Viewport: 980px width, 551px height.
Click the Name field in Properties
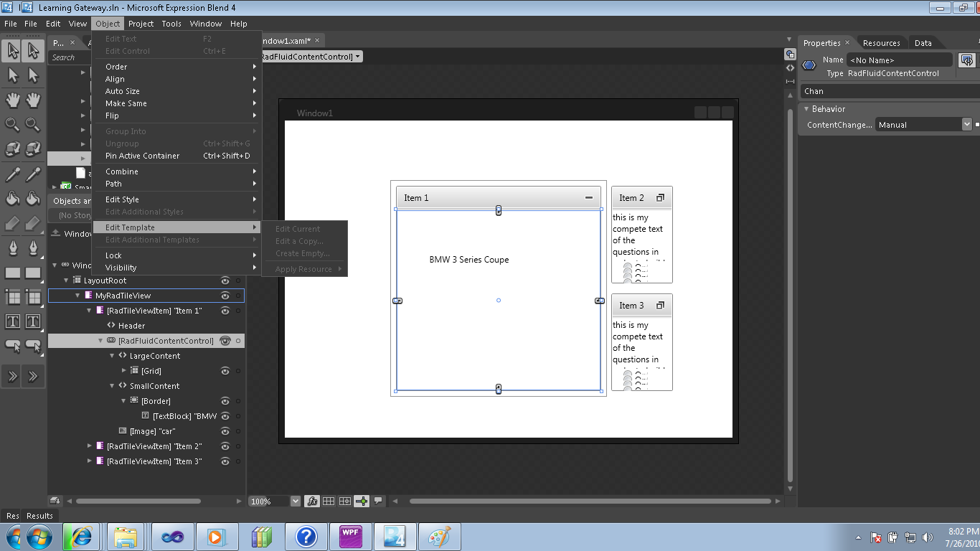(x=899, y=60)
